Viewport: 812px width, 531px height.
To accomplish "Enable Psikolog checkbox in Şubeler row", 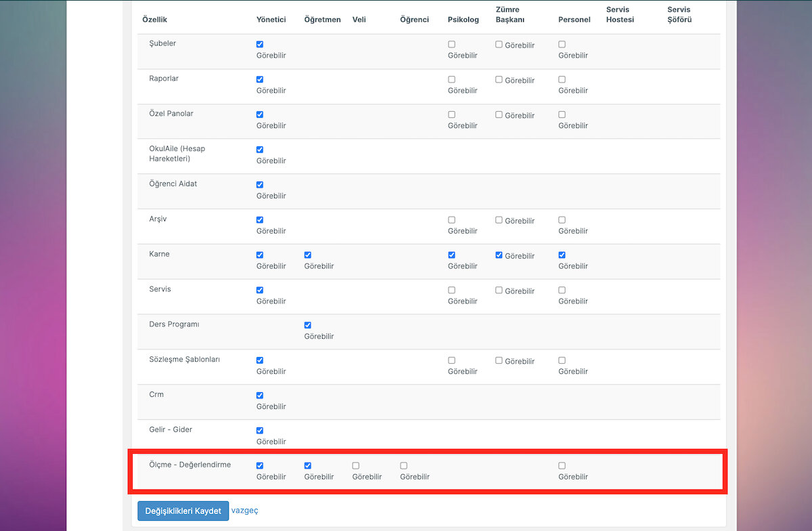I will point(451,44).
